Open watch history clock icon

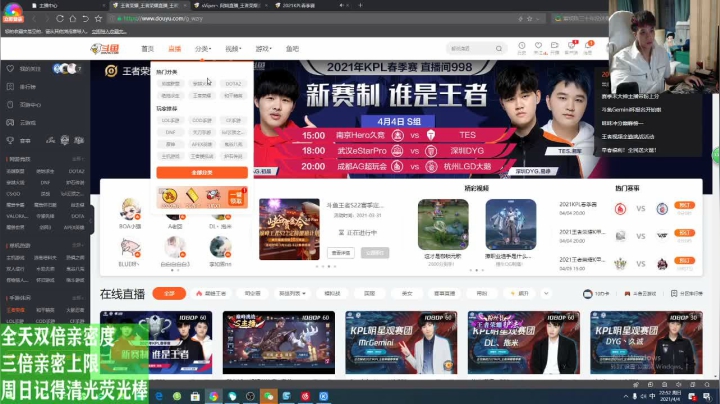point(522,46)
